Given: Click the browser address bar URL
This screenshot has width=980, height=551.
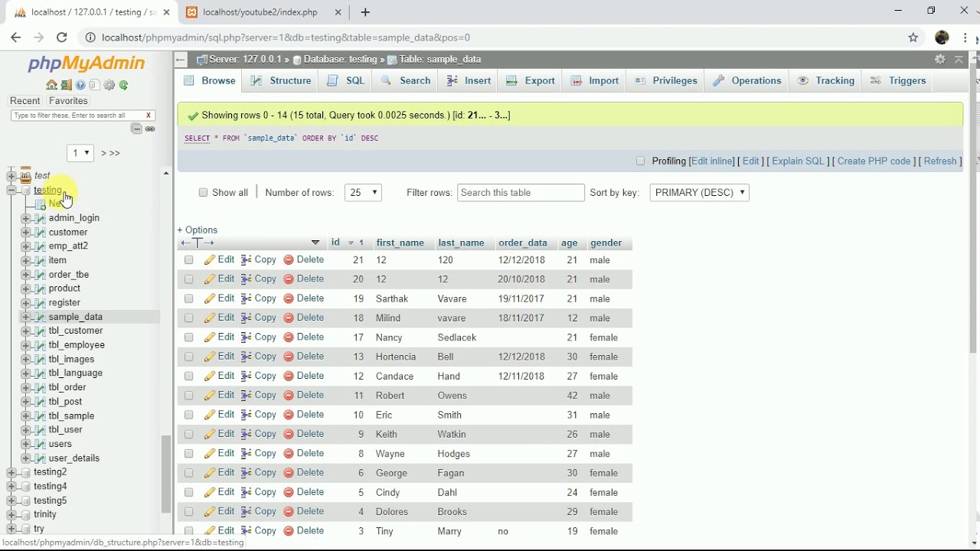Looking at the screenshot, I should (x=286, y=37).
